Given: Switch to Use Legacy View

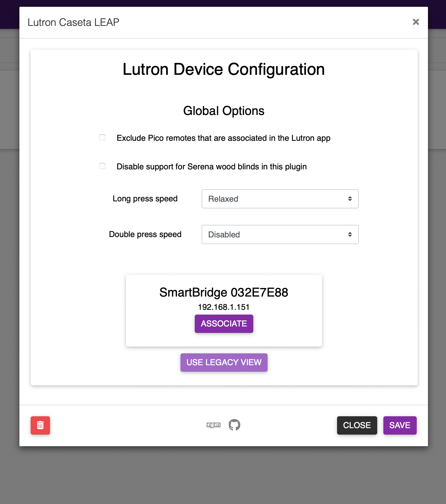Looking at the screenshot, I should 224,363.
